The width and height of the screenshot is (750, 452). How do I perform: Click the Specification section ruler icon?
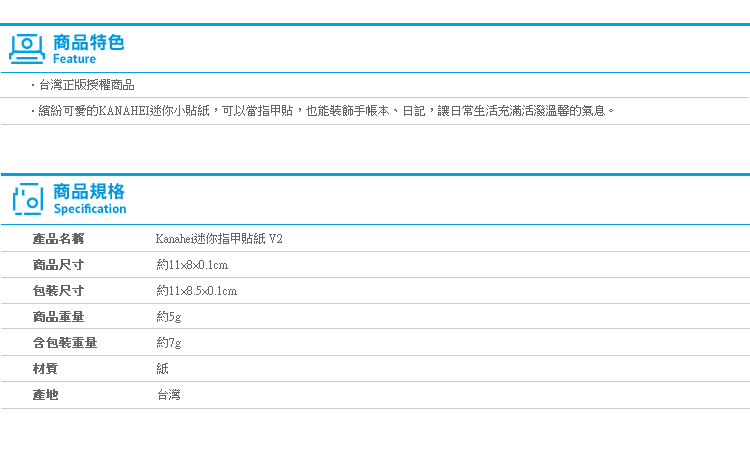[28, 199]
